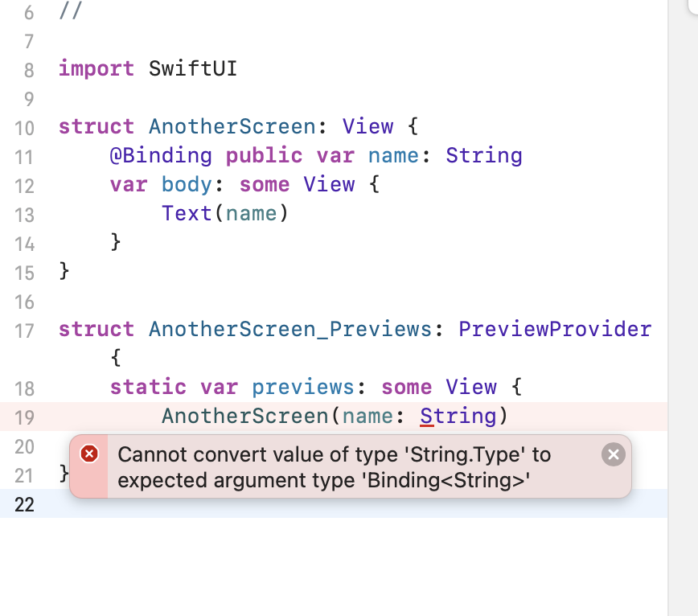Click line number 10 in the gutter
The height and width of the screenshot is (616, 698).
tap(24, 128)
